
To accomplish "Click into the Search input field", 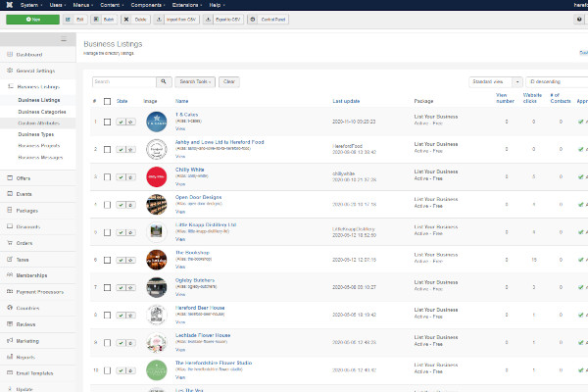I will click(122, 82).
